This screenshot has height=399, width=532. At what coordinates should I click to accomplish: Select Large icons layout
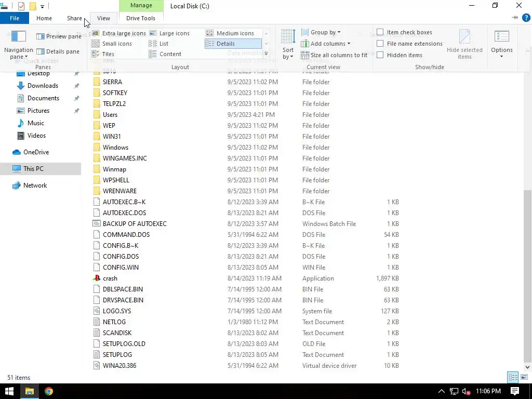(x=170, y=33)
